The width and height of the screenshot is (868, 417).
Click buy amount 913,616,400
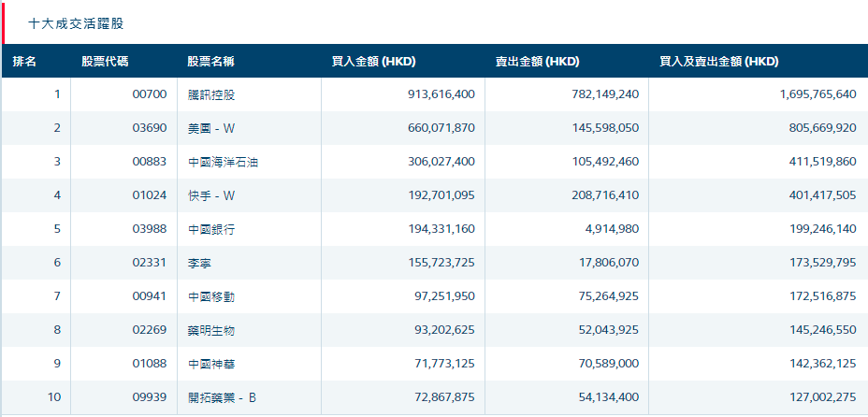tap(441, 94)
